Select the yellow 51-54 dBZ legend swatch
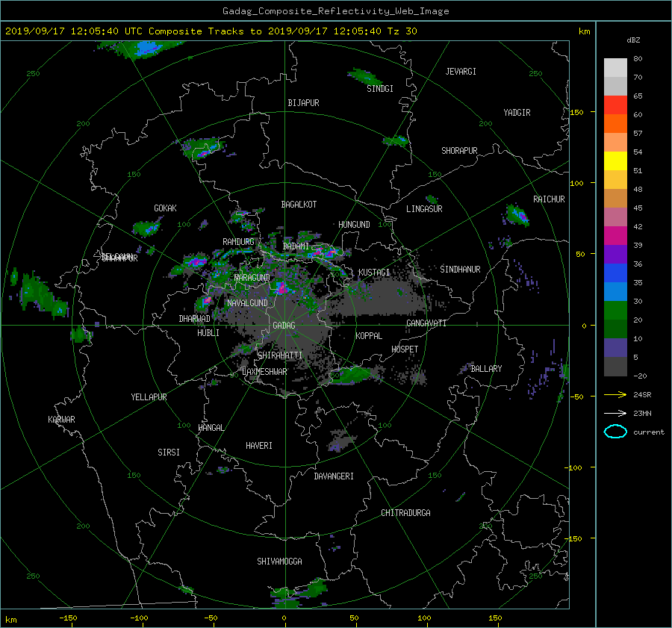The width and height of the screenshot is (672, 628). [x=615, y=161]
